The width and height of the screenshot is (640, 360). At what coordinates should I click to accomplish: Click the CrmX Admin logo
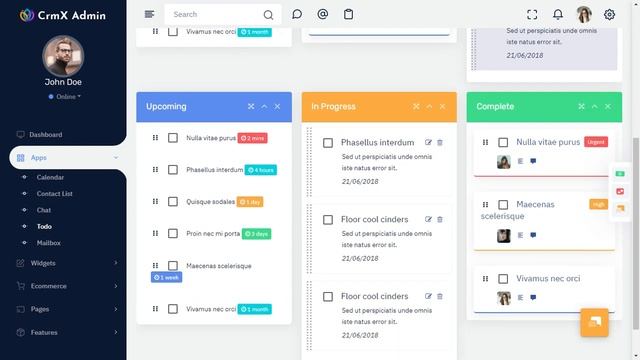tap(63, 16)
